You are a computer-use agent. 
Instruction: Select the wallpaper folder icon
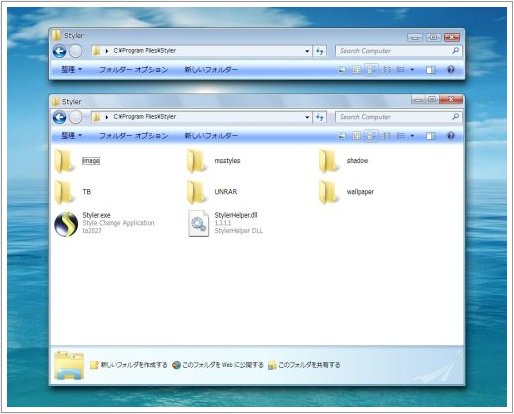tap(328, 192)
